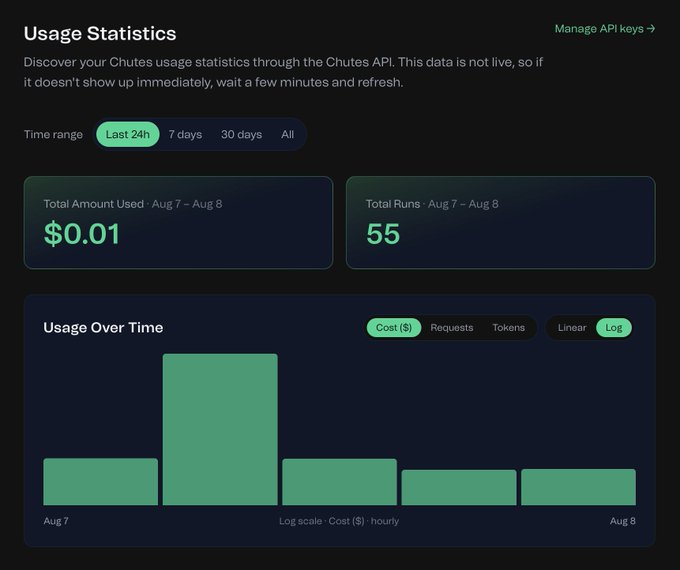
Task: Set chart scale to Linear
Action: tap(572, 328)
